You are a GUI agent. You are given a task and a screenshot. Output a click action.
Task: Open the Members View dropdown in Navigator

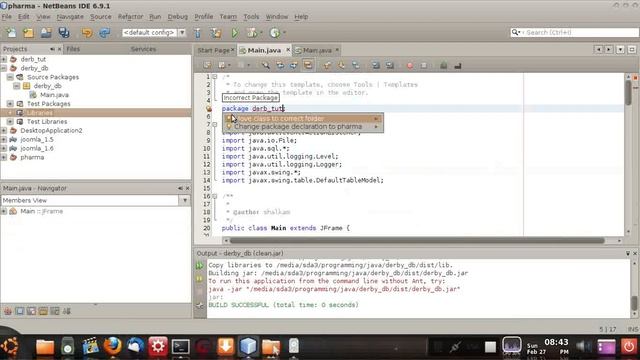(x=185, y=200)
